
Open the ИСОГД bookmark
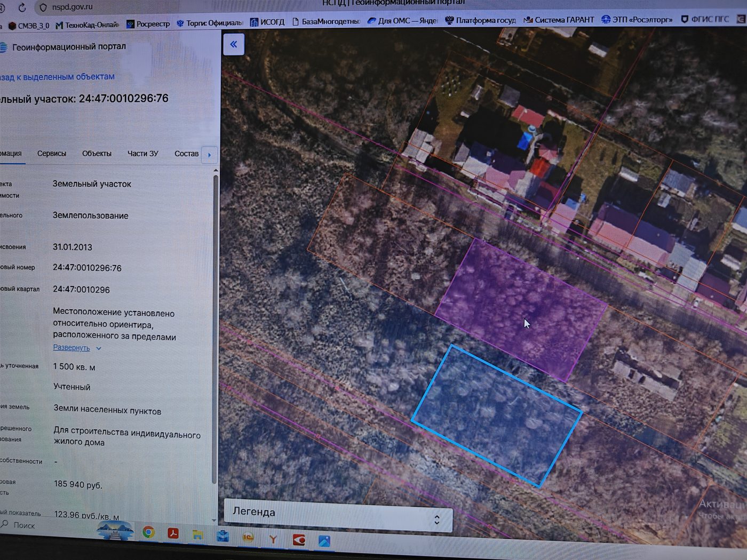267,22
